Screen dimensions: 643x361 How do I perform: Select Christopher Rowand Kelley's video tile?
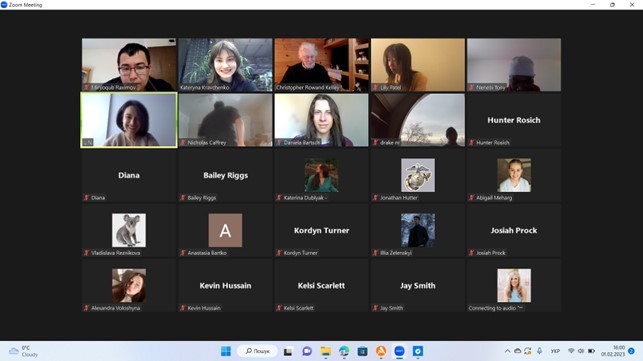click(x=322, y=65)
